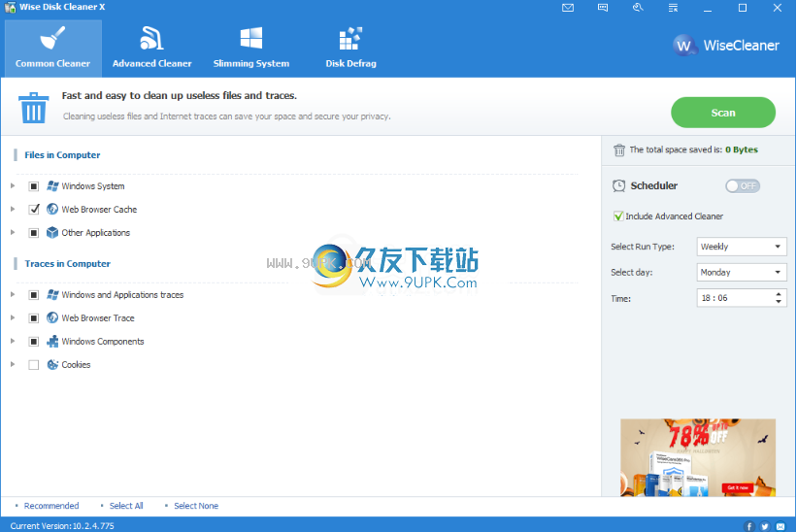Click the email icon in status bar

780,526
